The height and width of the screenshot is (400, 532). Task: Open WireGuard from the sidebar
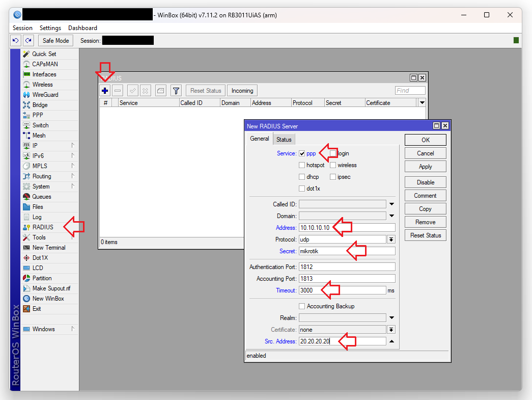pyautogui.click(x=45, y=95)
